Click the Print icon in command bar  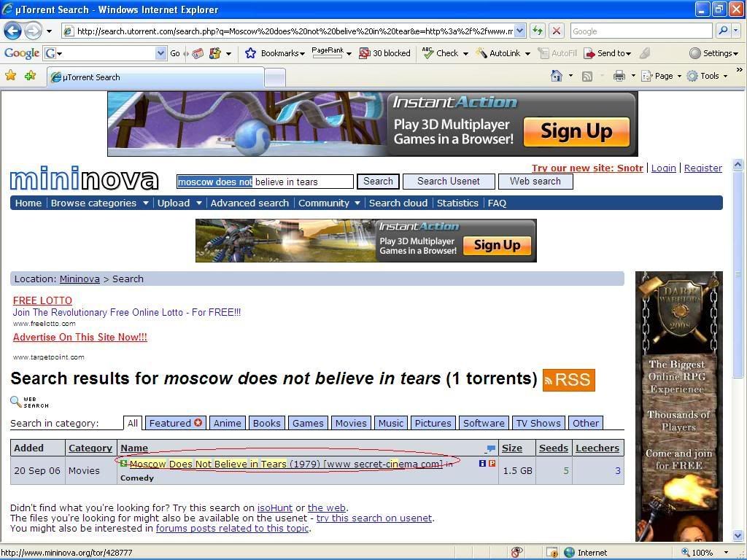point(619,76)
